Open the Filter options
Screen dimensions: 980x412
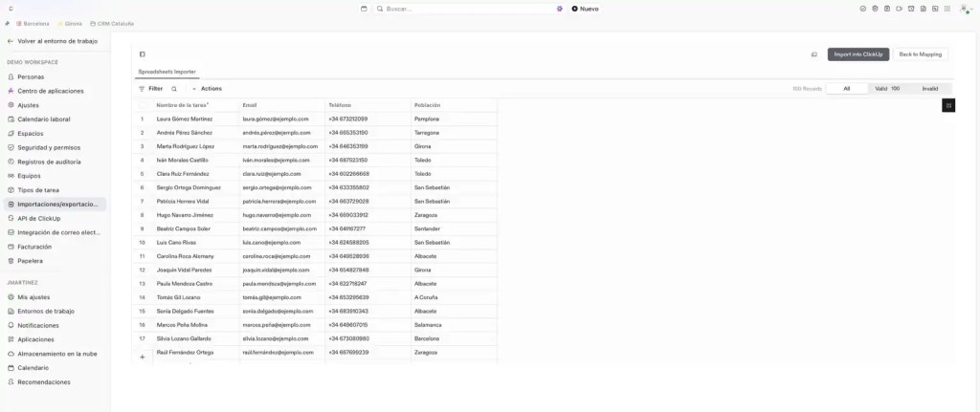[x=150, y=89]
